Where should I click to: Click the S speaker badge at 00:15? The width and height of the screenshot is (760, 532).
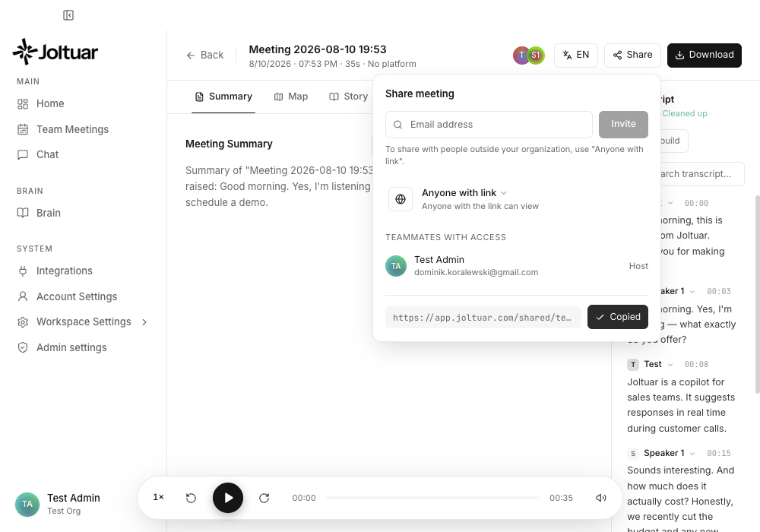(x=633, y=454)
